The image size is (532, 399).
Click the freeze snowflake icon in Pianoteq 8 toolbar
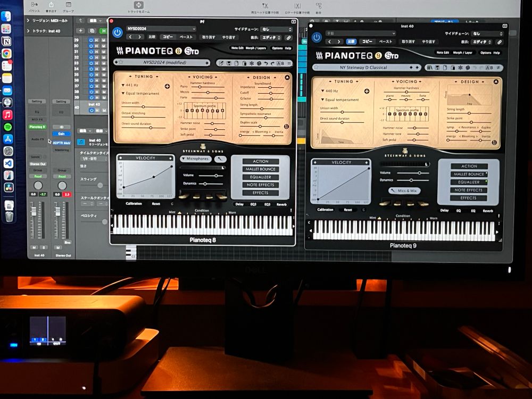pos(252,63)
